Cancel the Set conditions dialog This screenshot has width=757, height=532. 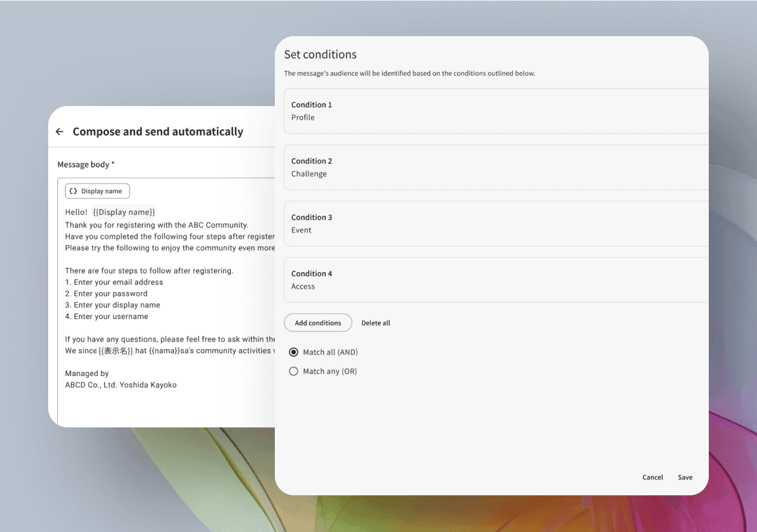coord(652,477)
